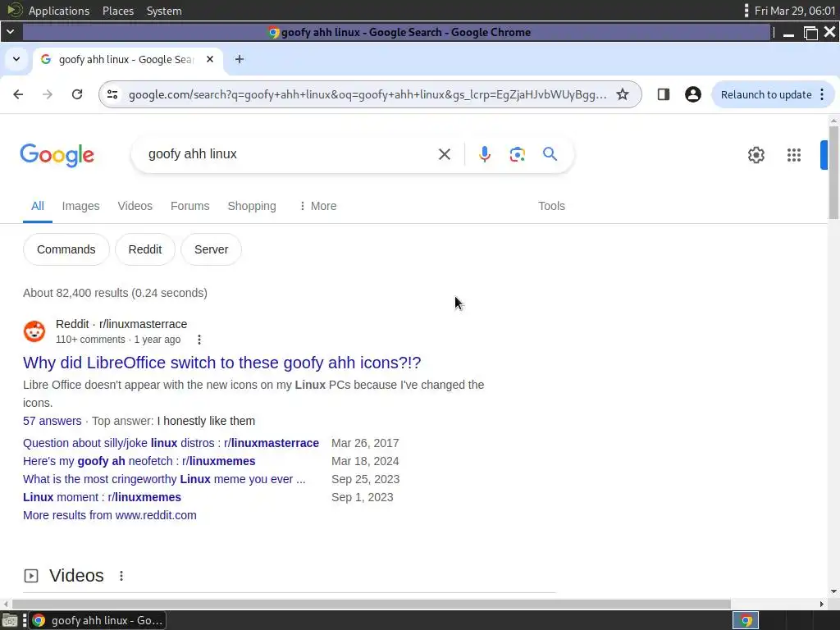
Task: Open the System menu
Action: [164, 11]
